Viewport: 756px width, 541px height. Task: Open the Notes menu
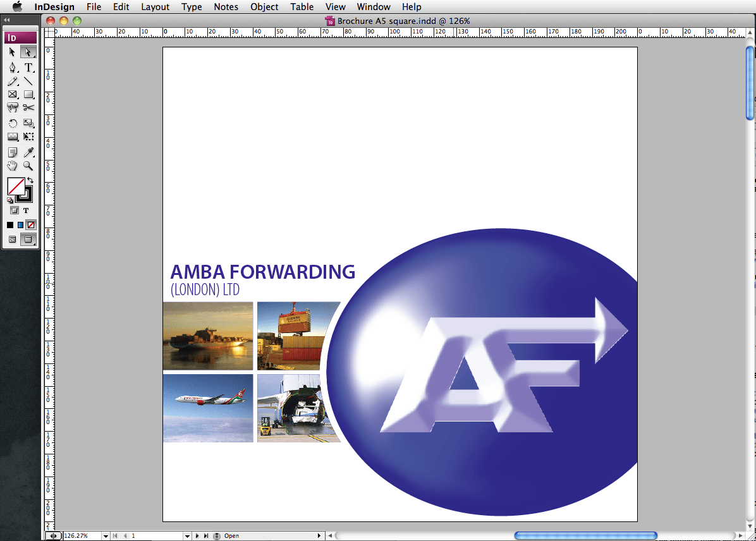tap(226, 7)
